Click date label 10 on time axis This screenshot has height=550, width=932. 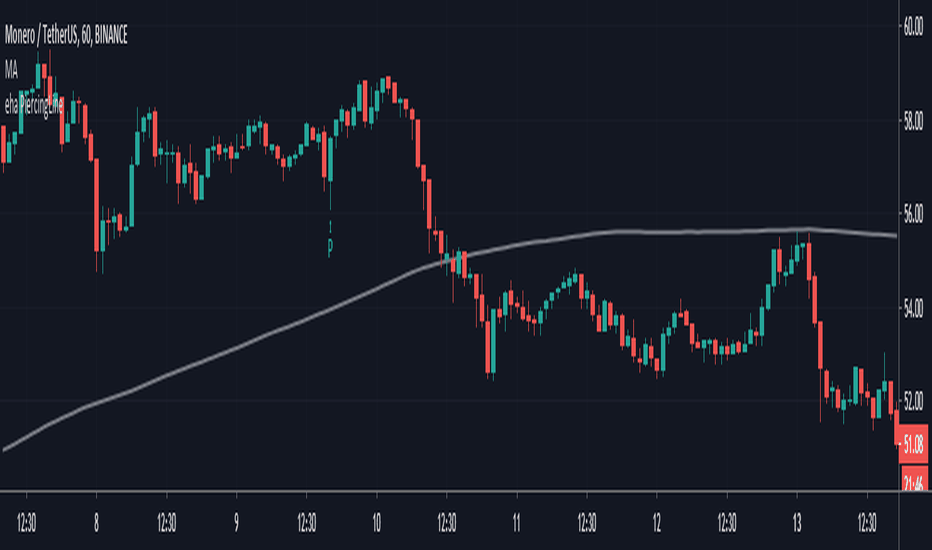377,523
